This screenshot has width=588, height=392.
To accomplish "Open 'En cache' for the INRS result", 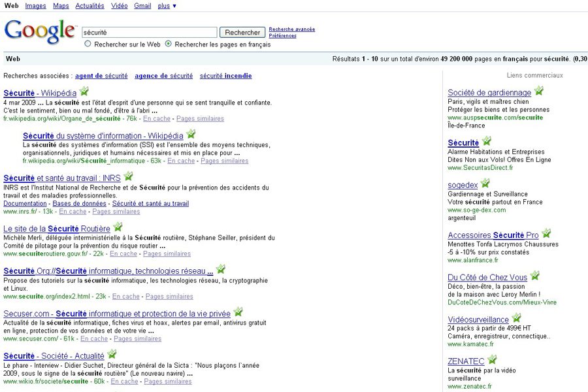I will (73, 212).
